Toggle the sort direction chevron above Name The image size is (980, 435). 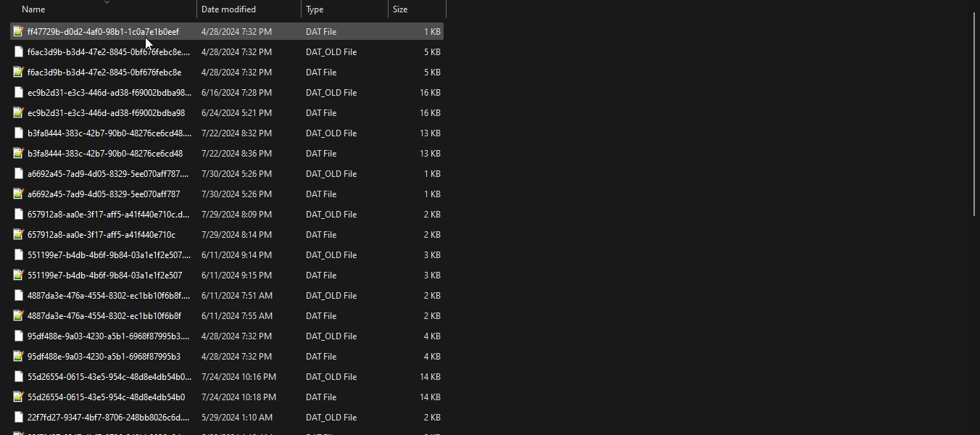[x=107, y=3]
